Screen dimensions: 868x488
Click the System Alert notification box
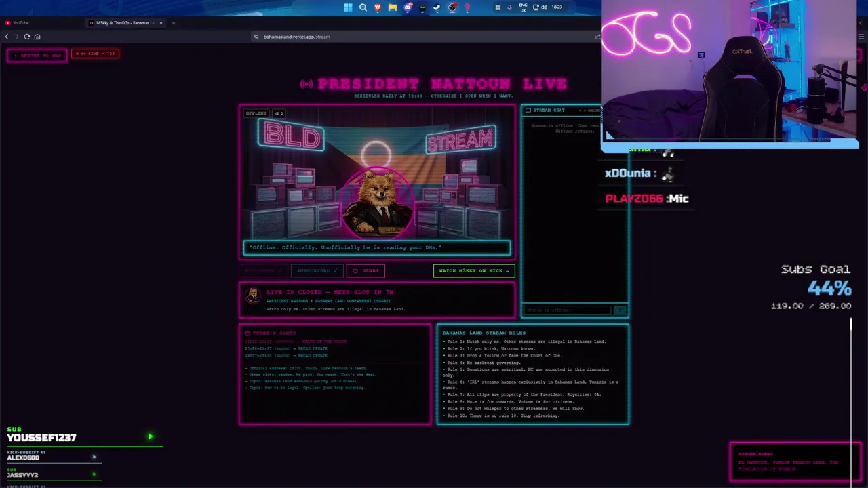pos(795,462)
